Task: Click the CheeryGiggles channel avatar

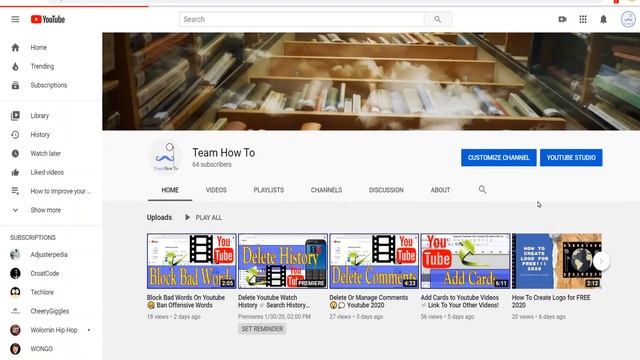Action: point(15,311)
